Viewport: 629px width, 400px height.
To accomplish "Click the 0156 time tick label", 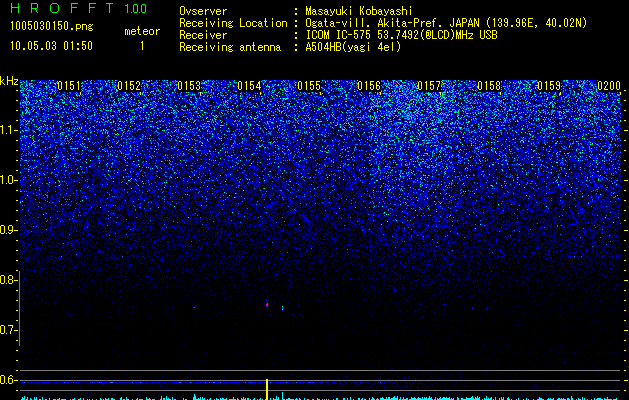I will [369, 86].
